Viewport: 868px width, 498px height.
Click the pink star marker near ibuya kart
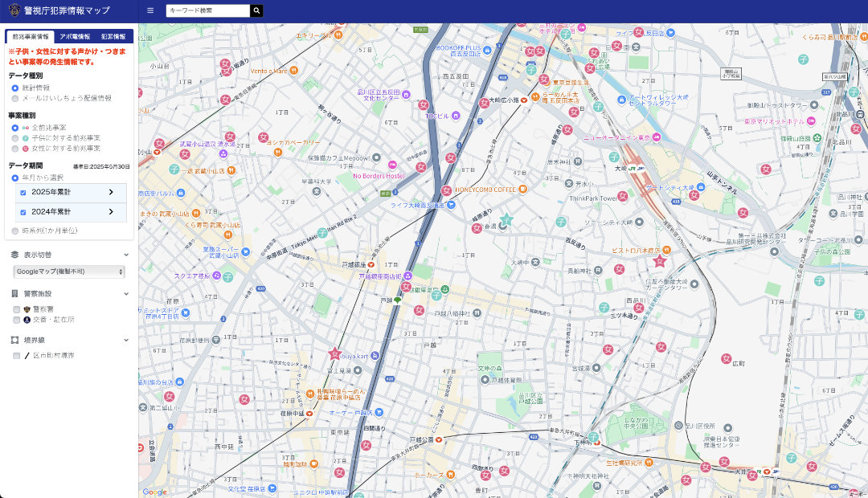pyautogui.click(x=334, y=354)
